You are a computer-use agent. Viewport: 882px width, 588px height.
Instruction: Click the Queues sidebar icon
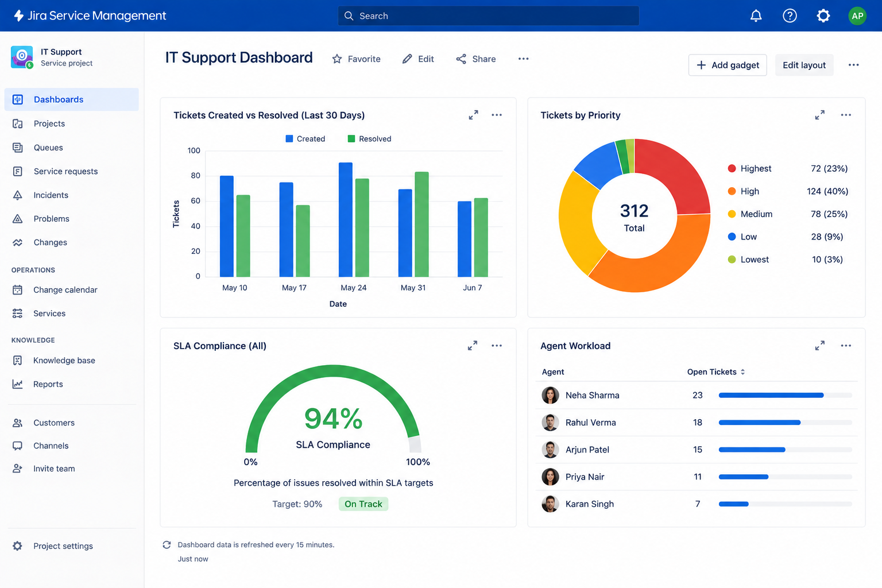point(18,148)
